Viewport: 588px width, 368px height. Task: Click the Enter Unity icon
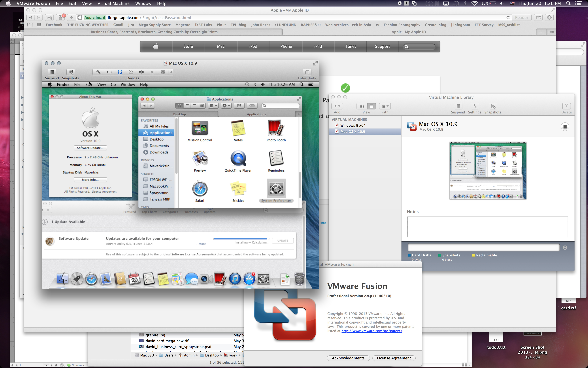point(307,72)
